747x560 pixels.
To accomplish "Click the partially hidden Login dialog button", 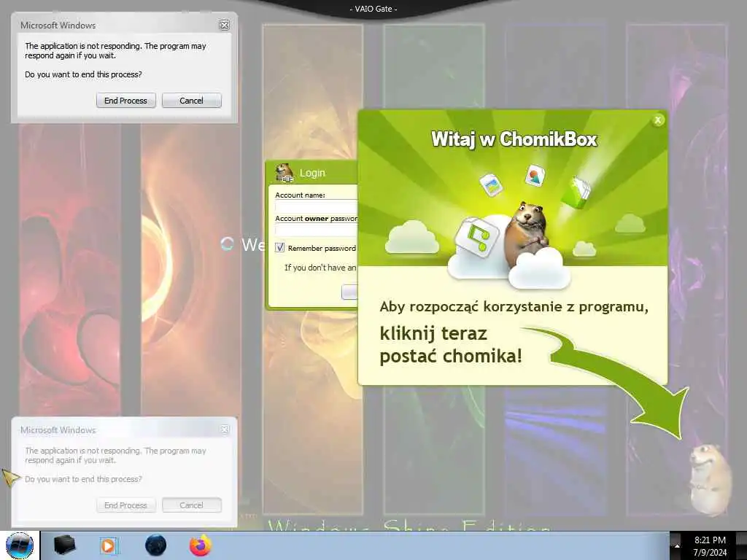I will 349,292.
